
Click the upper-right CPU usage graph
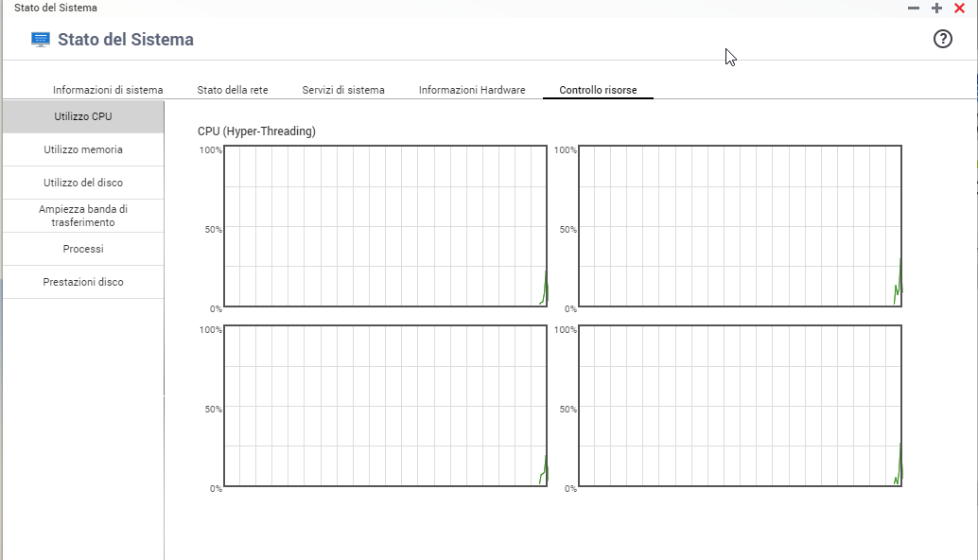click(x=740, y=226)
